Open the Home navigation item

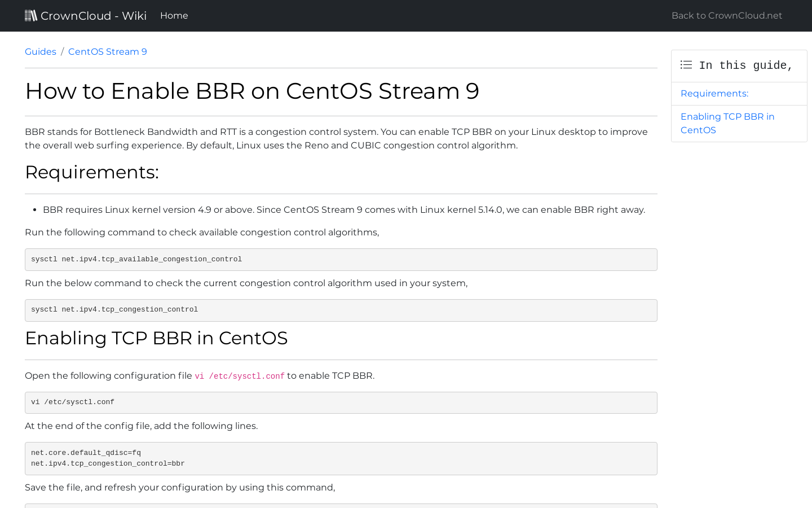click(174, 15)
